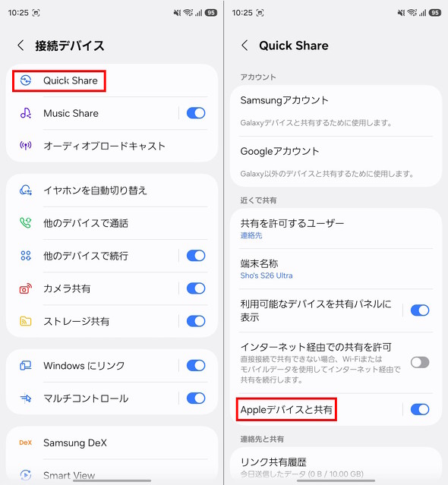The image size is (448, 485).
Task: Tap the 他のデバイスで通話 phone icon
Action: point(25,222)
